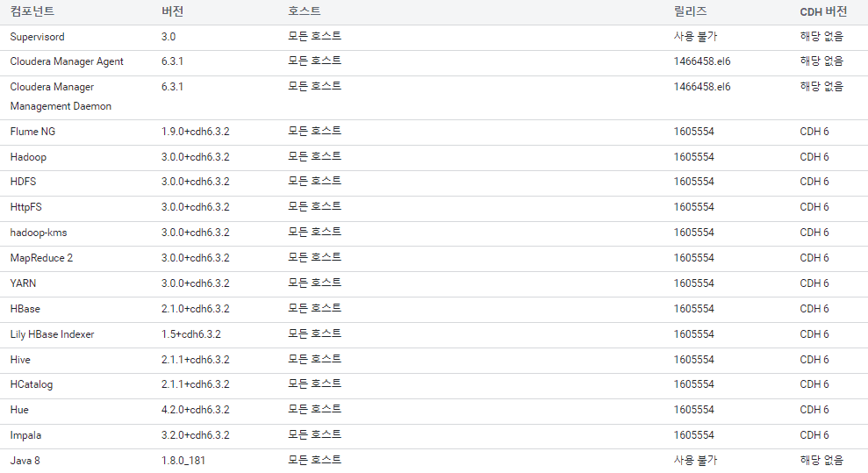Viewport: 868px width, 473px height.
Task: Select the YARN component name
Action: point(23,283)
